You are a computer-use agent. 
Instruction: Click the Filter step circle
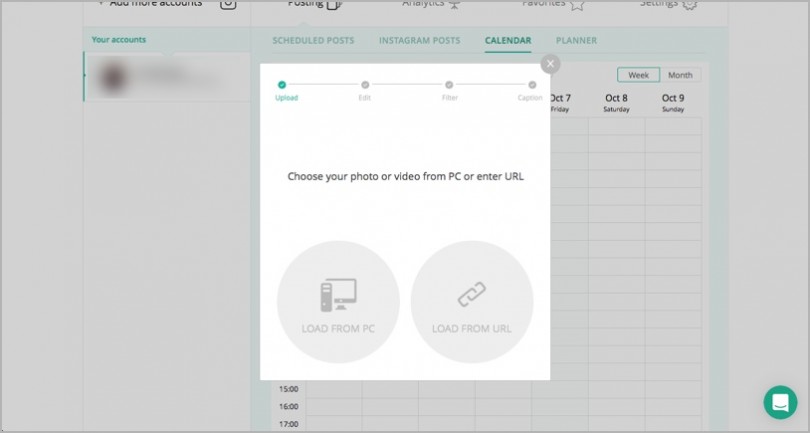pos(449,85)
